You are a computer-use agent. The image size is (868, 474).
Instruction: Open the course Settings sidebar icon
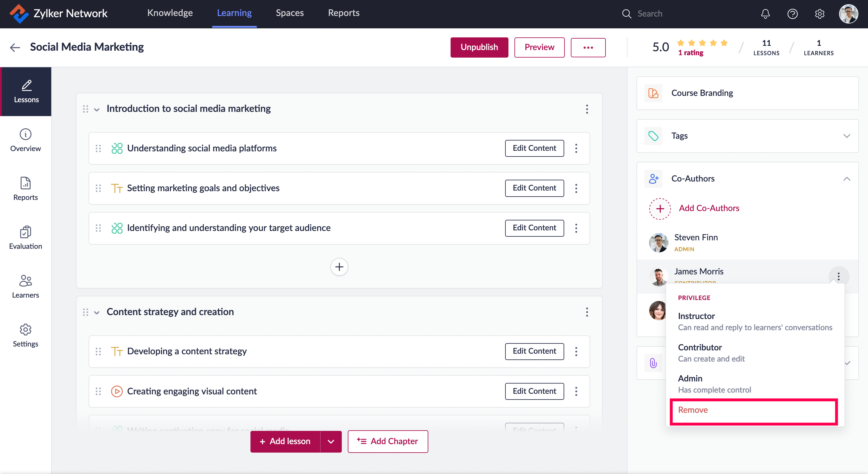[x=26, y=335]
